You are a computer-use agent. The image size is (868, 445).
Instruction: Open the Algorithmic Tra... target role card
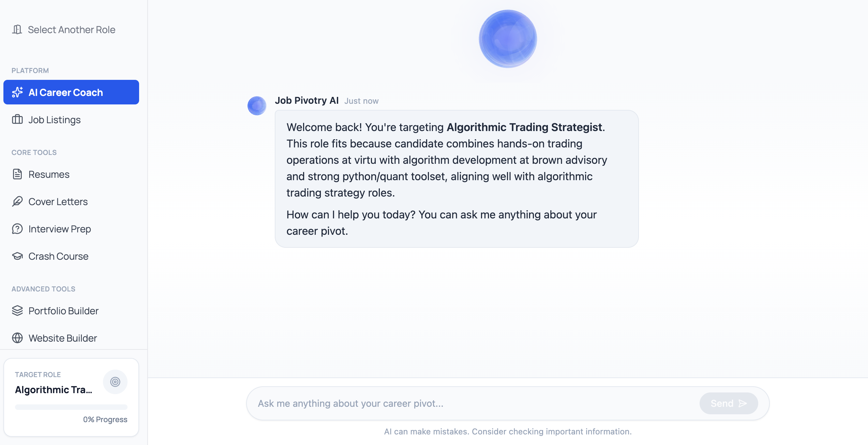click(x=54, y=390)
